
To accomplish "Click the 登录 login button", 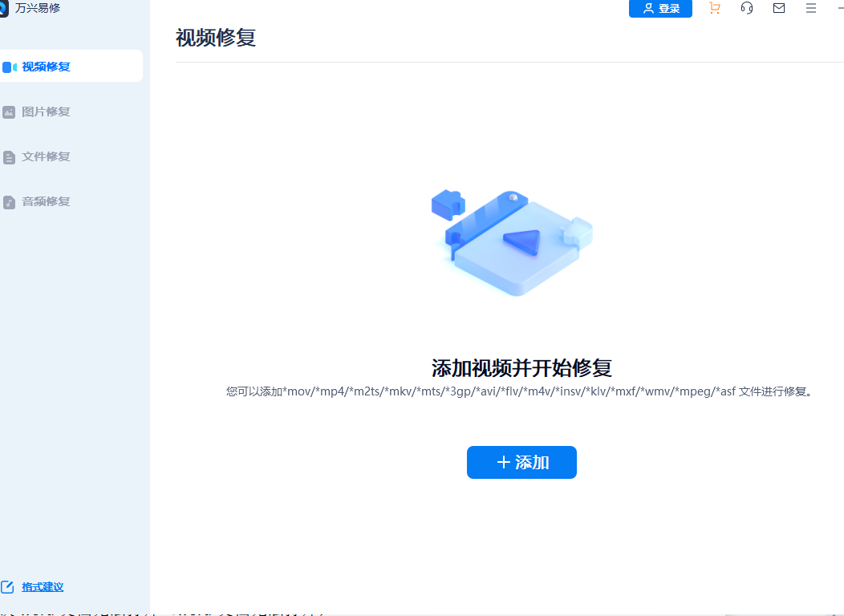I will click(660, 9).
